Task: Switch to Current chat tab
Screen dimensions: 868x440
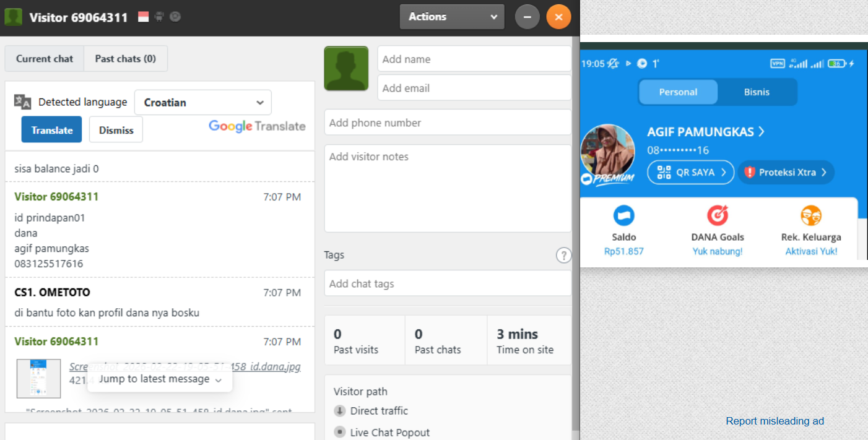Action: click(45, 59)
